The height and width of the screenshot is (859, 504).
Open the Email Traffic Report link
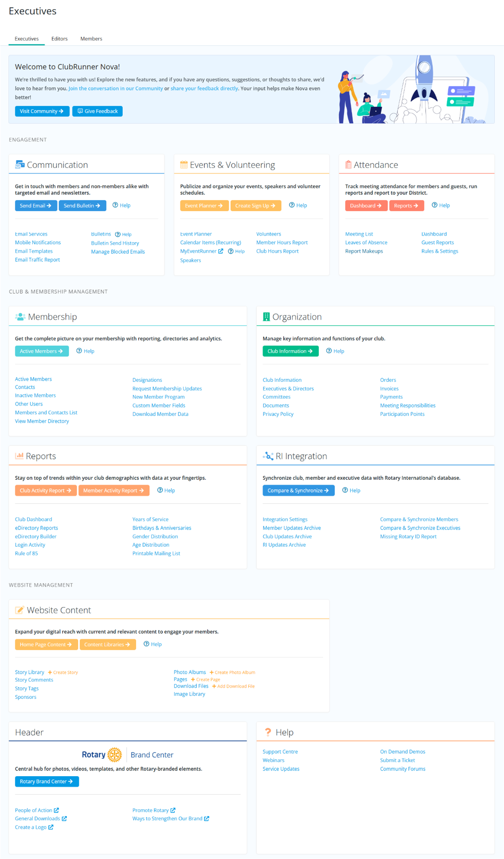tap(37, 259)
